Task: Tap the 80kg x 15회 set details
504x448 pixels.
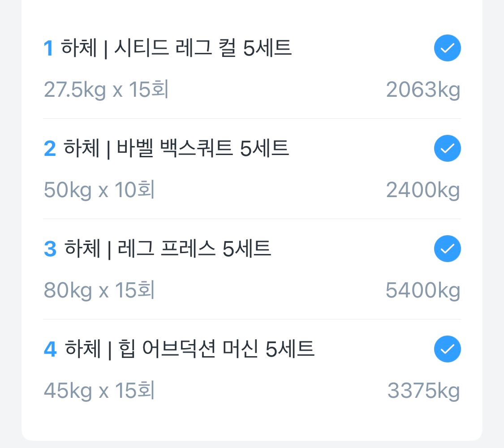Action: 99,291
